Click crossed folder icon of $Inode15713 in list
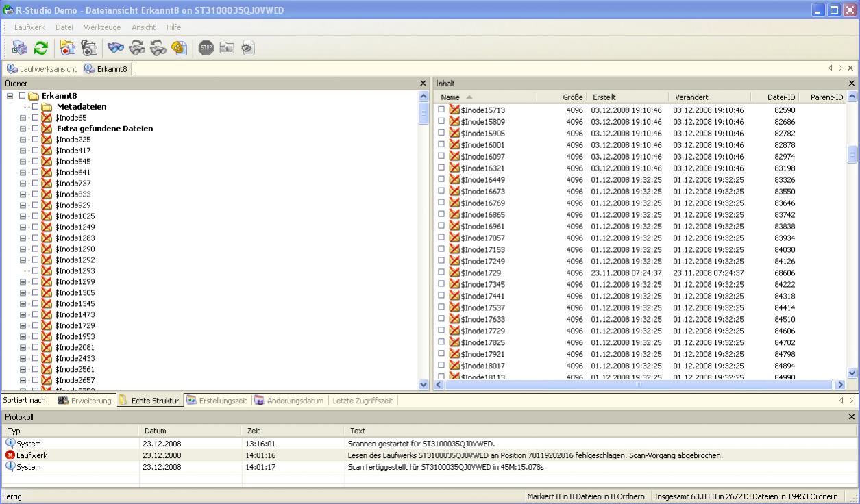 point(454,110)
